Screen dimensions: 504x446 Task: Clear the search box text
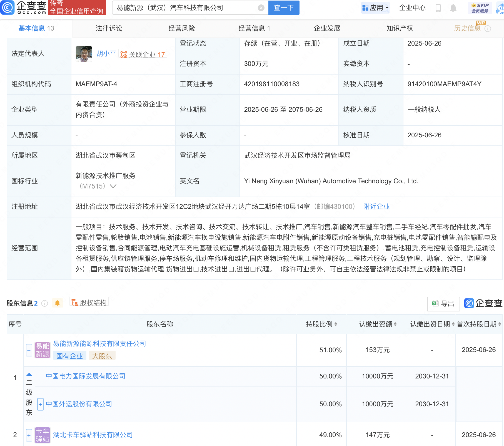pyautogui.click(x=261, y=8)
